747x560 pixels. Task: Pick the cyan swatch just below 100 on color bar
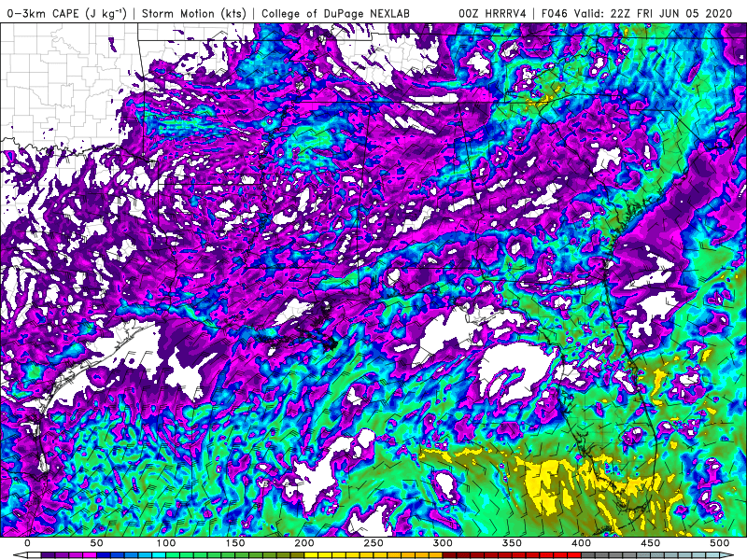159,554
